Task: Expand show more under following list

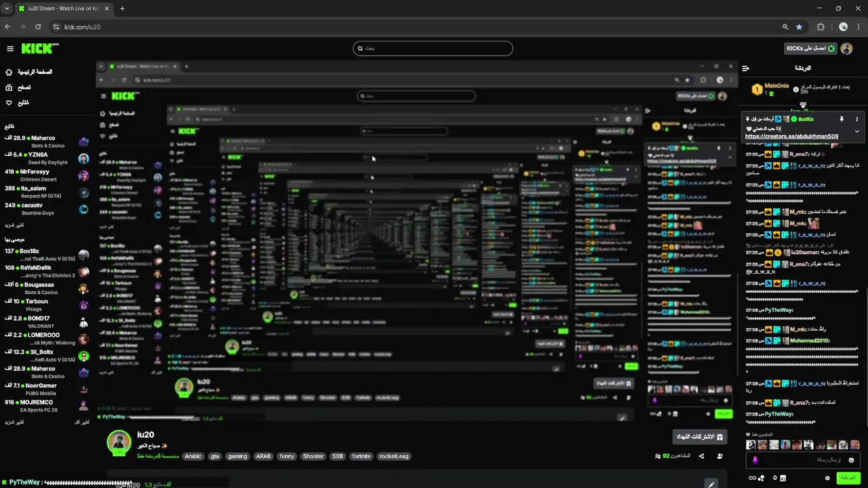Action: 14,225
